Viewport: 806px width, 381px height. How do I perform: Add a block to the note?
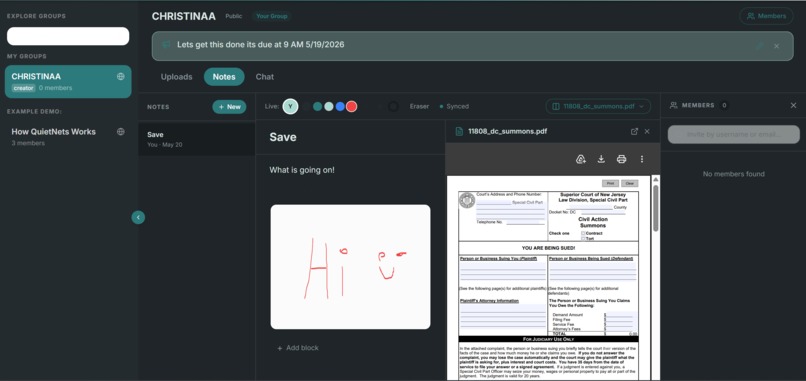298,348
